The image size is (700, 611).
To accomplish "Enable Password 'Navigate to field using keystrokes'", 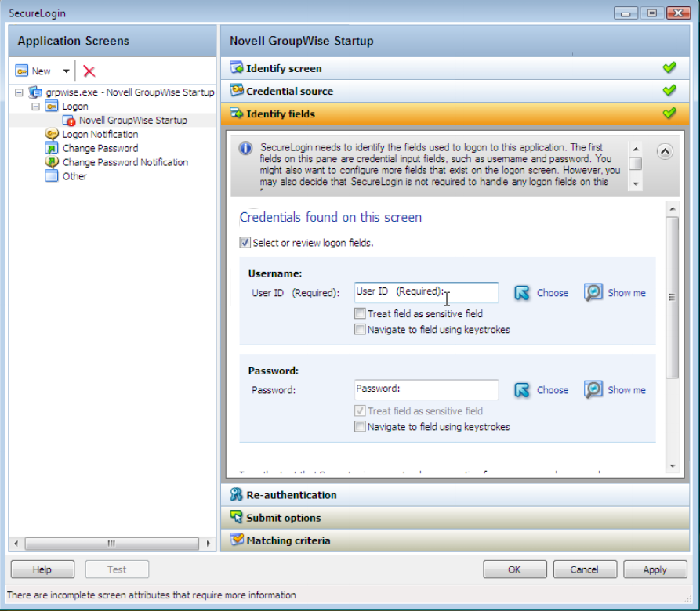I will pos(360,427).
